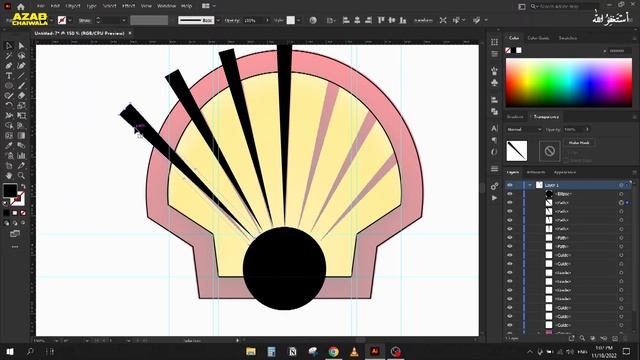The width and height of the screenshot is (640, 360).
Task: Click the Make Mask button
Action: [579, 143]
